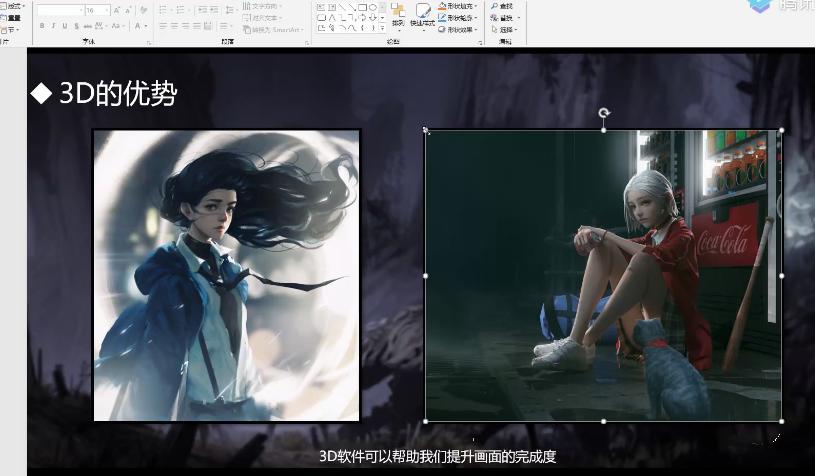The height and width of the screenshot is (476, 815).
Task: Select the dark-haired girl illustration picture
Action: tap(226, 275)
